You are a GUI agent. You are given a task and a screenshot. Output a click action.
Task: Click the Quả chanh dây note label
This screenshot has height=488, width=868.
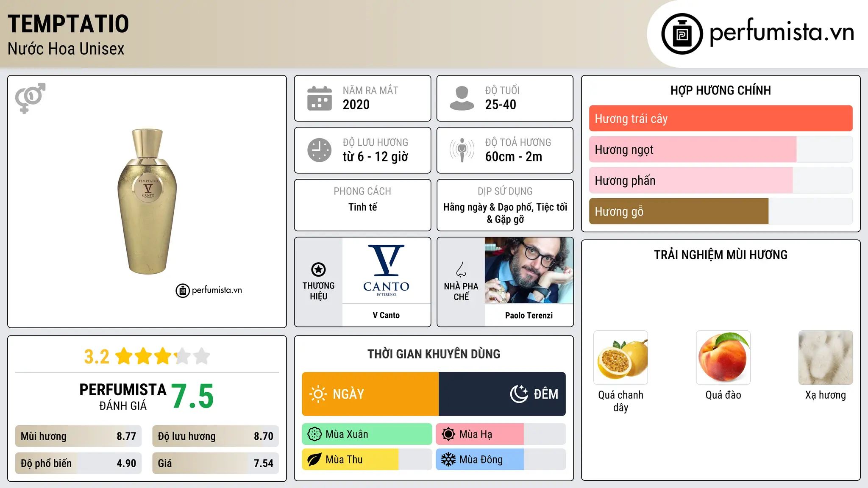(620, 401)
